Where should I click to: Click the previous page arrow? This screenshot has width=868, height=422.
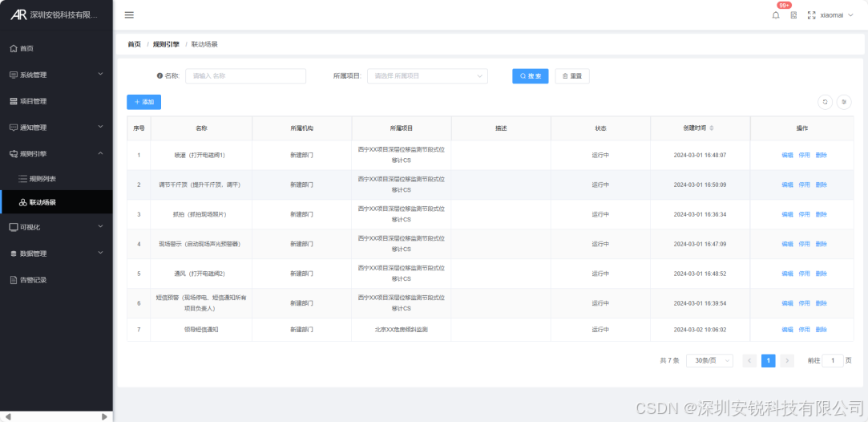pyautogui.click(x=749, y=360)
